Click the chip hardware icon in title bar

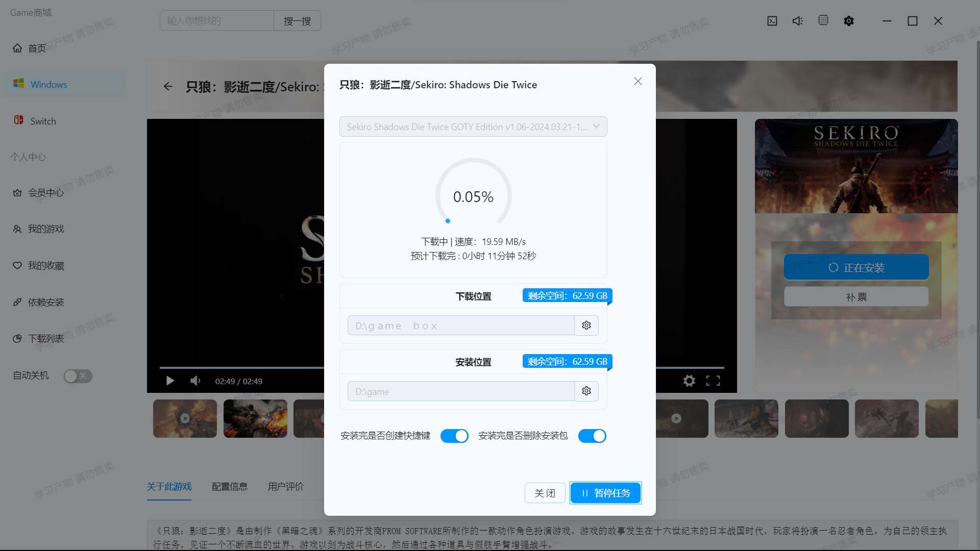coord(823,20)
